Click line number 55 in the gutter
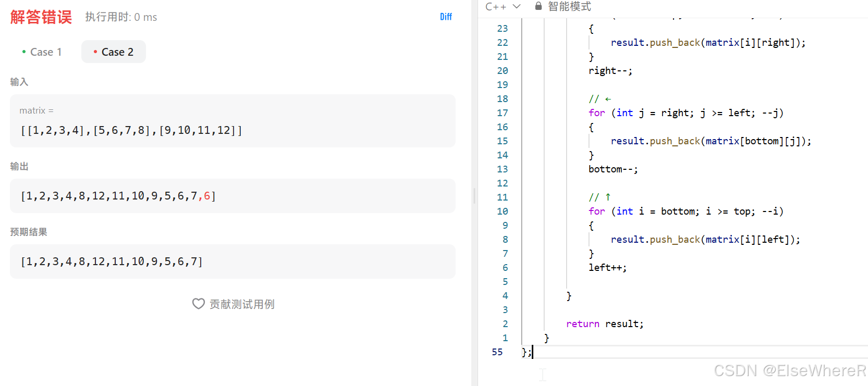868x386 pixels. pos(497,352)
